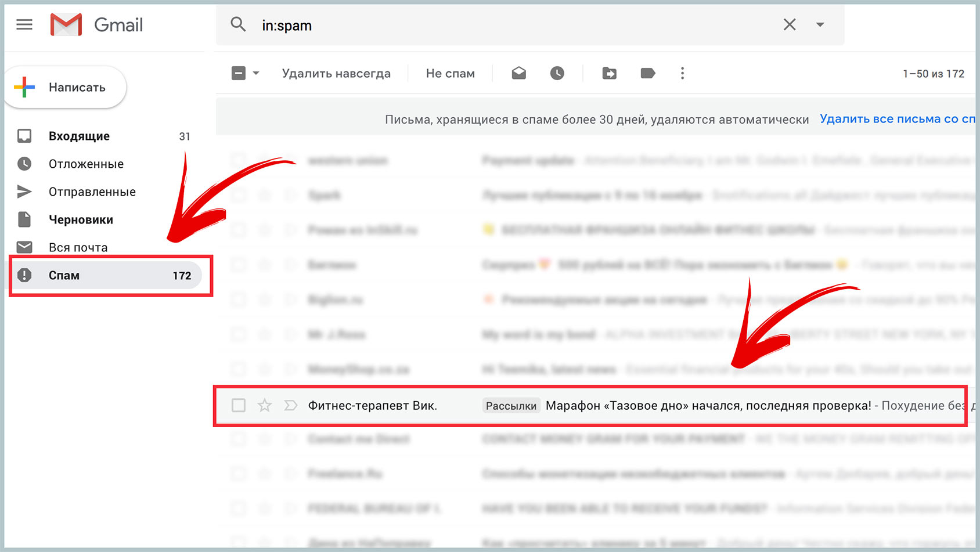
Task: Open the three-dot more options menu
Action: tap(682, 73)
